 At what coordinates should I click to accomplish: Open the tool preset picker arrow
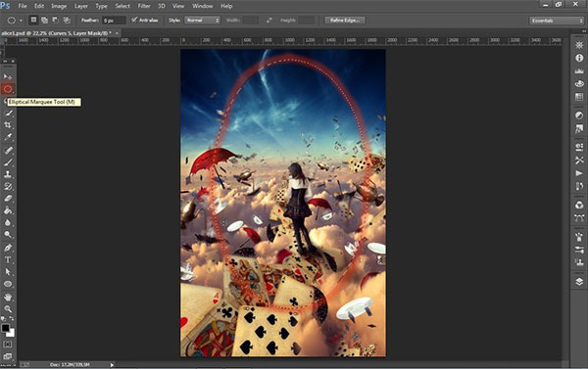[21, 21]
